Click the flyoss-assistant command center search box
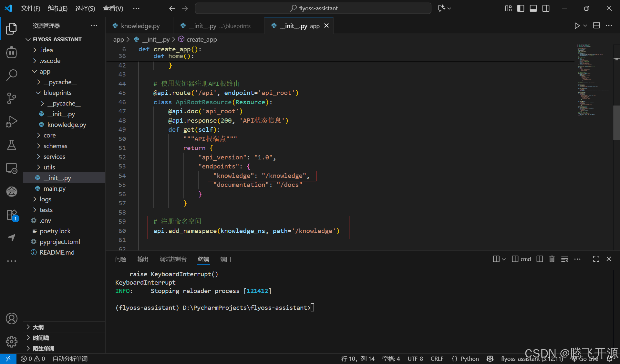The width and height of the screenshot is (620, 364). coord(313,8)
